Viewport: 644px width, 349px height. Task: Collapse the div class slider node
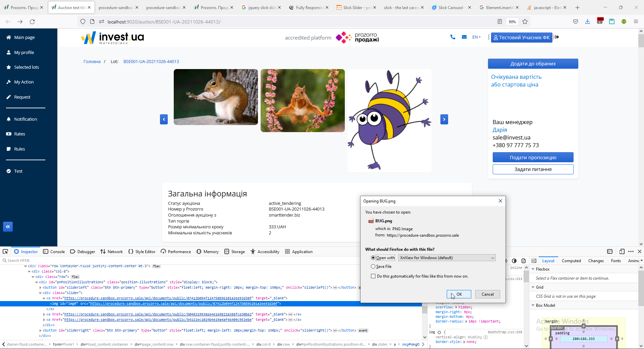pyautogui.click(x=40, y=293)
